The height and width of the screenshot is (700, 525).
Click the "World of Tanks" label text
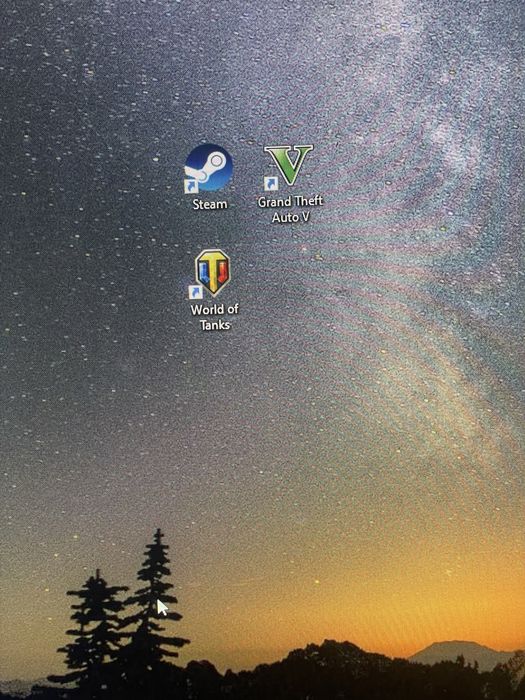coord(215,317)
